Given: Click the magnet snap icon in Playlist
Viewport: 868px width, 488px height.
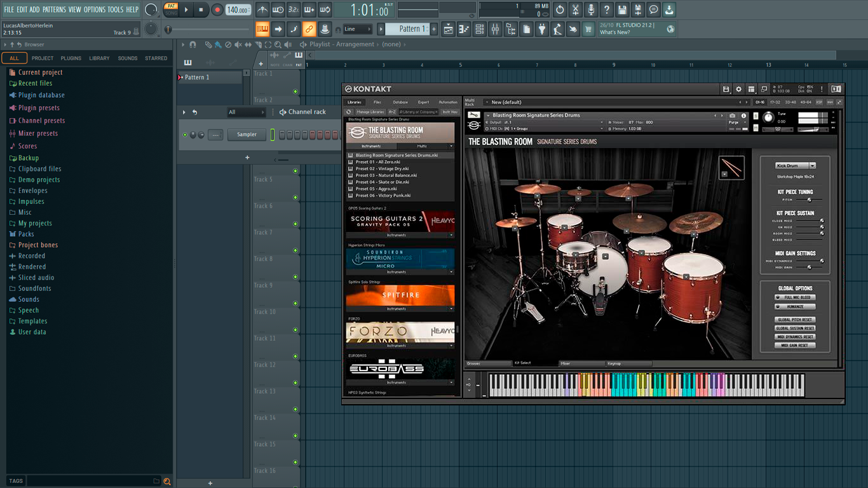Looking at the screenshot, I should (193, 45).
